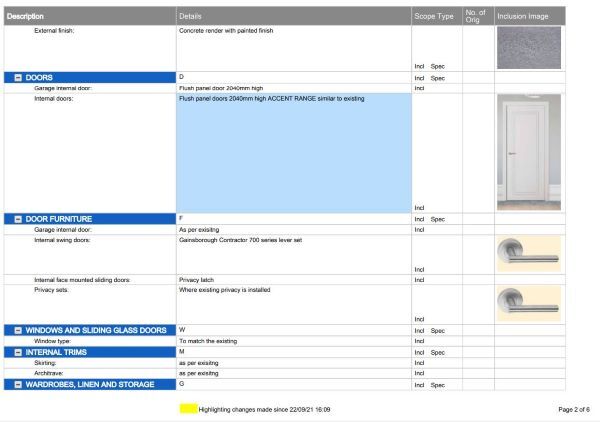Select the 'External finish:' row label
Screen dimensions: 600x422
[54, 31]
